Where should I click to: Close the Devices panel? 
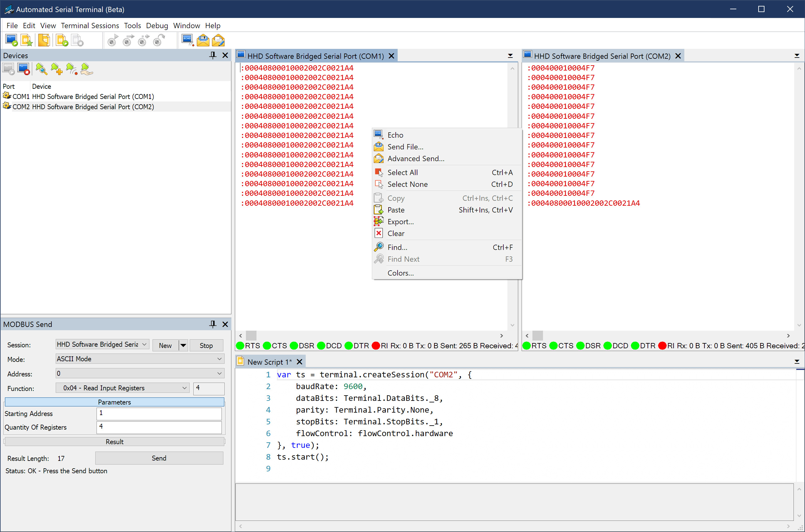225,55
